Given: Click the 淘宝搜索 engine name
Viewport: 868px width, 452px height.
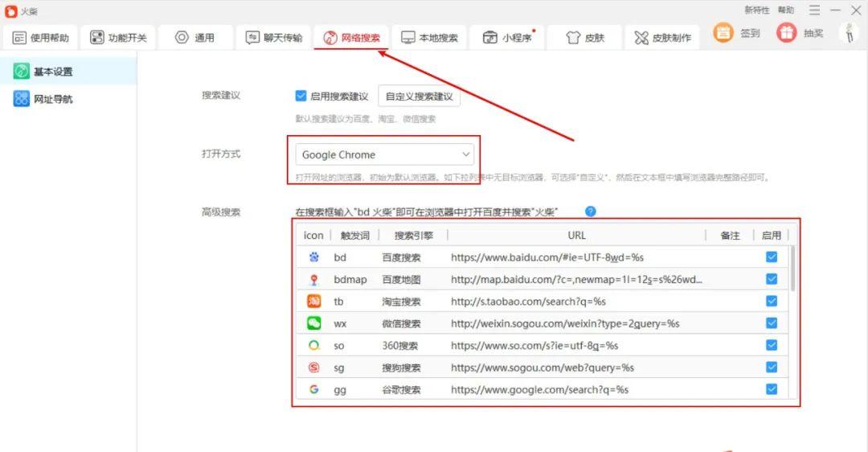Looking at the screenshot, I should tap(401, 302).
